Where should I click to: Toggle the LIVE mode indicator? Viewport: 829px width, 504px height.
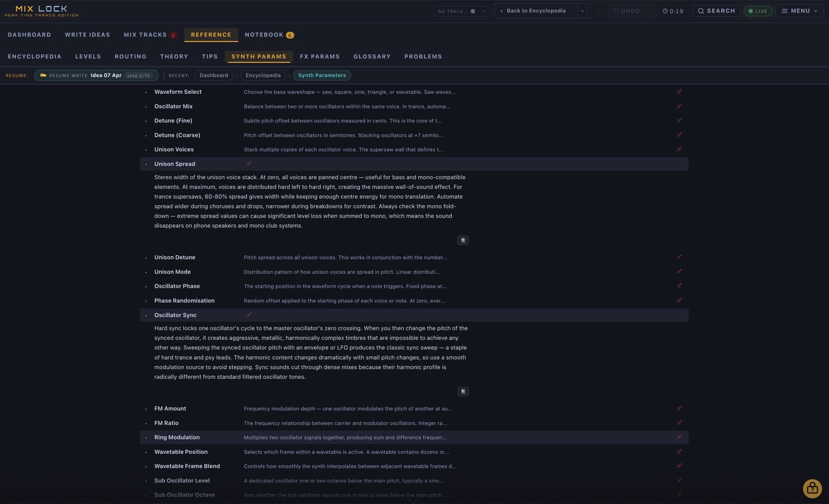[757, 11]
